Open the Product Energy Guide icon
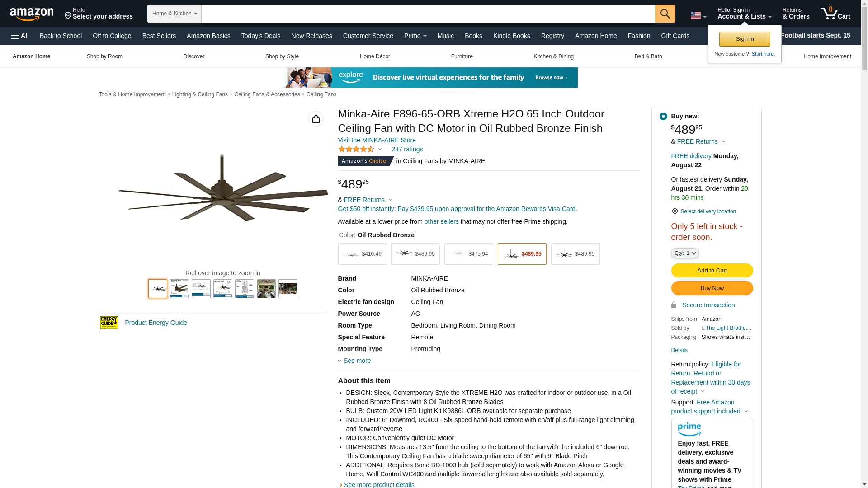 tap(109, 323)
